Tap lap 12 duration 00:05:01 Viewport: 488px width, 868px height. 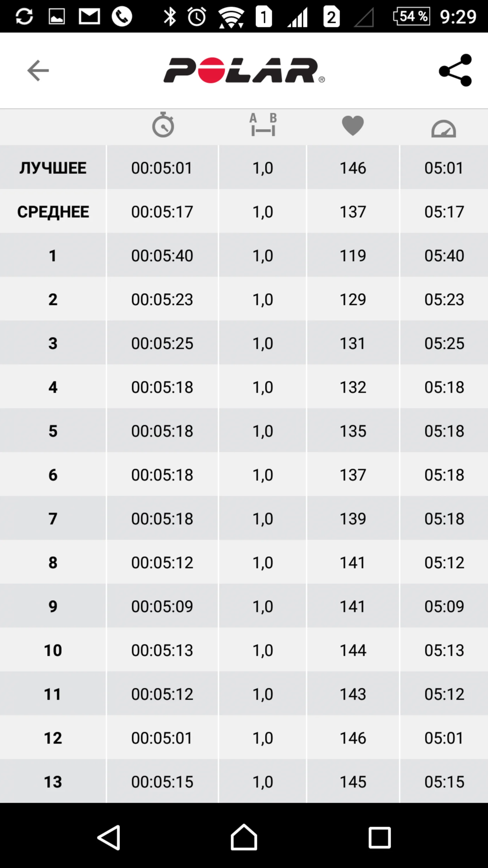(162, 738)
